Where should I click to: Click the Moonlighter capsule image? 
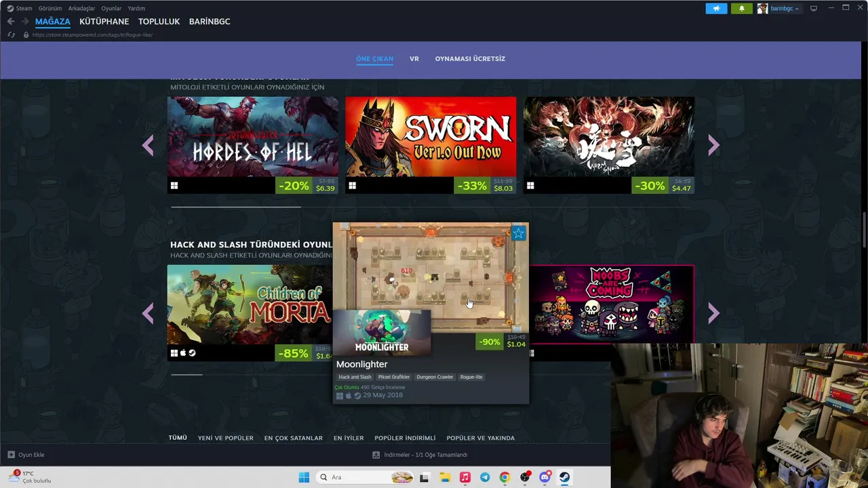point(382,333)
